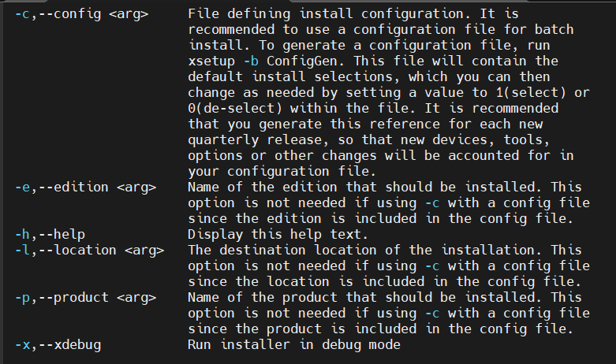The image size is (616, 364).
Task: Click the -c,--config option flag
Action: pos(82,14)
